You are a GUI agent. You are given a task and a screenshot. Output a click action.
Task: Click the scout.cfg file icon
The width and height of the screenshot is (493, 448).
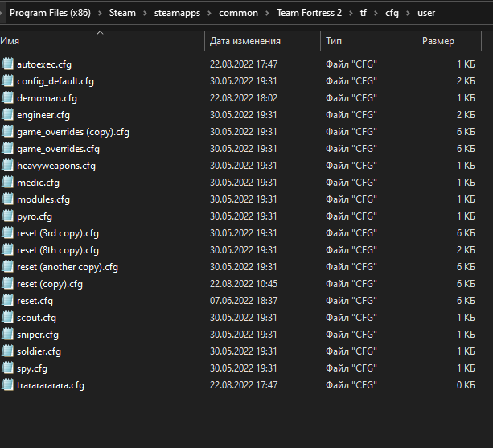[x=7, y=318]
